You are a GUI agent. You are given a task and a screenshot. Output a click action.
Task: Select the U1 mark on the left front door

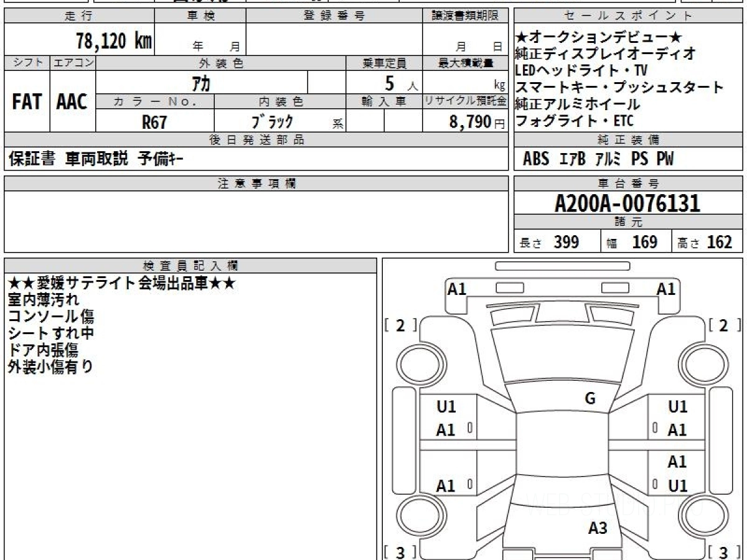(446, 407)
